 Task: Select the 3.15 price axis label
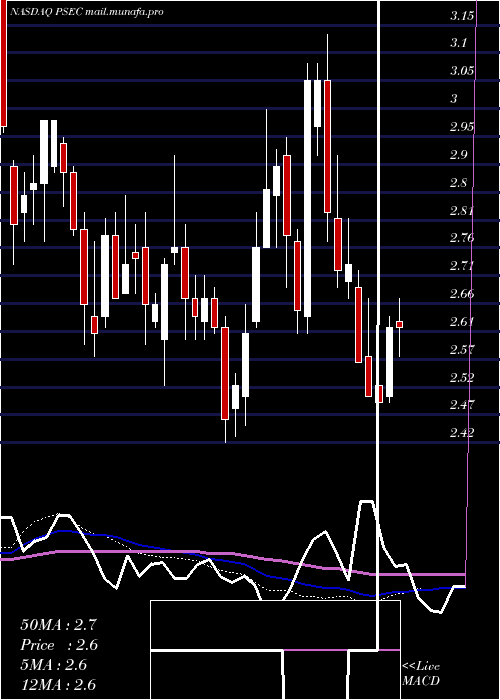point(462,17)
